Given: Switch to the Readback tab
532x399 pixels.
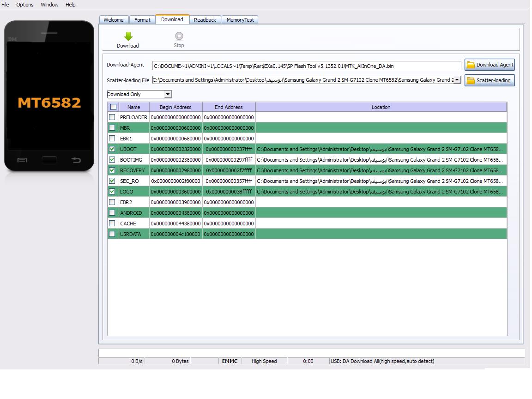Looking at the screenshot, I should (x=205, y=20).
